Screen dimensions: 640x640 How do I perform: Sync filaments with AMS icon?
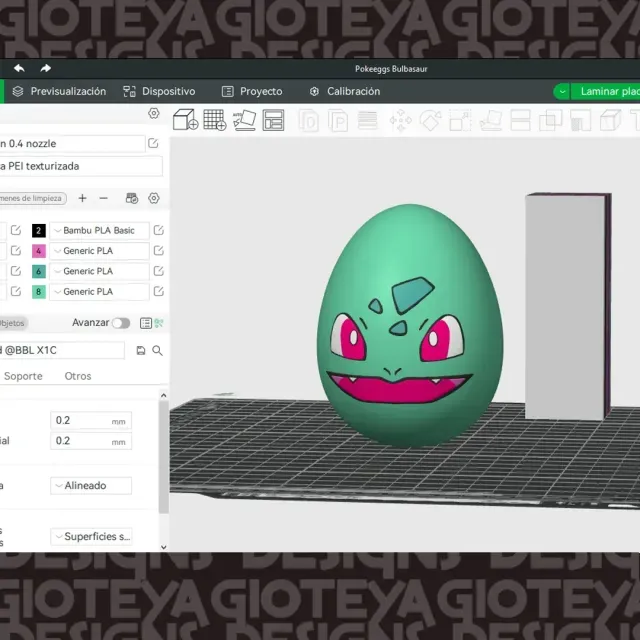coord(132,198)
